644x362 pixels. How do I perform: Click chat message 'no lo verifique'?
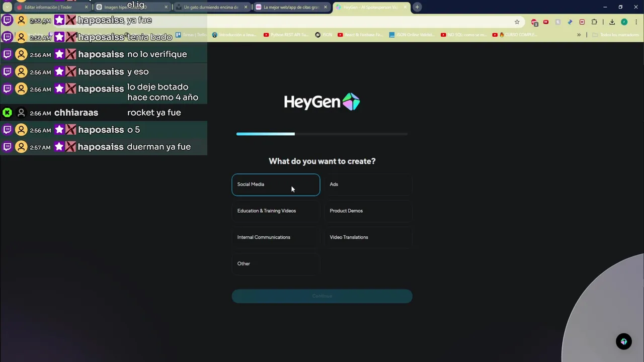point(157,54)
